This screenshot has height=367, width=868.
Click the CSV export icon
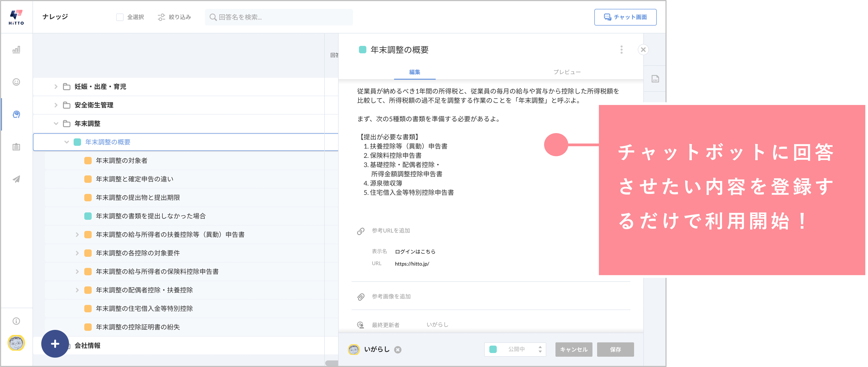tap(655, 79)
